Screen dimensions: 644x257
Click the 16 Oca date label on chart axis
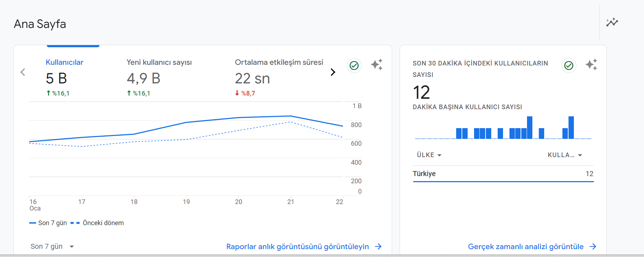pos(35,205)
